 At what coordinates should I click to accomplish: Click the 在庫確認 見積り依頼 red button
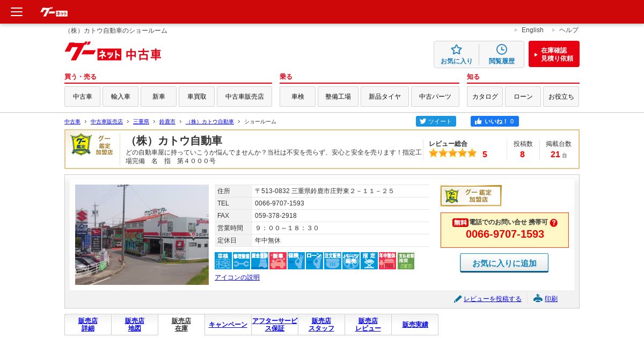pyautogui.click(x=554, y=54)
